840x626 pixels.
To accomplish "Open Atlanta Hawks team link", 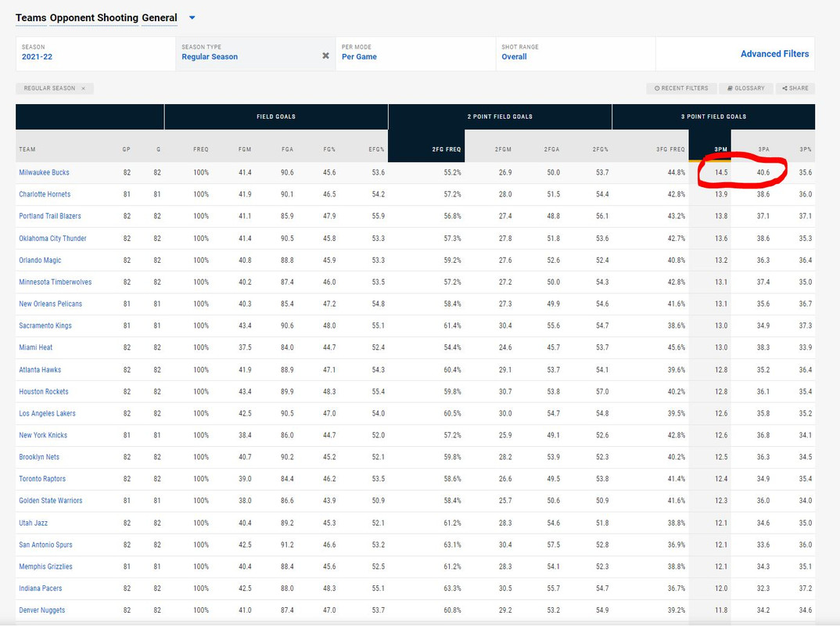I will [40, 370].
